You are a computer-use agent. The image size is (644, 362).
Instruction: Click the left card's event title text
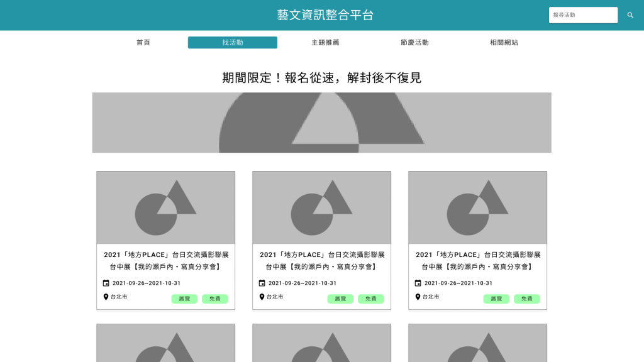(x=166, y=261)
